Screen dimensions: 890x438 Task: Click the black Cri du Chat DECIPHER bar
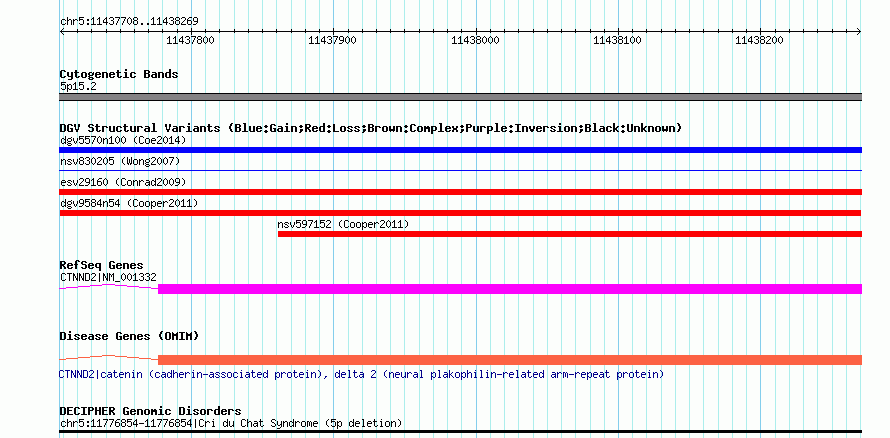point(460,432)
